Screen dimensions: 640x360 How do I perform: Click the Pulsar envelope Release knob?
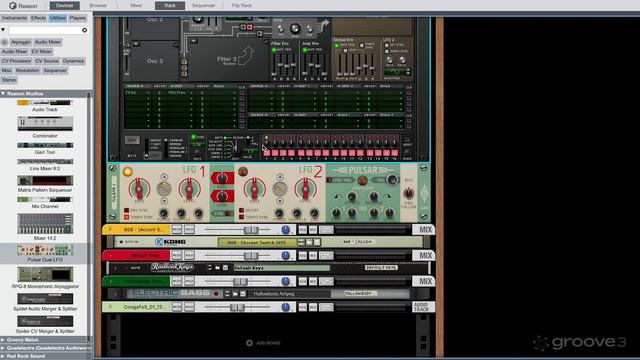[x=373, y=197]
